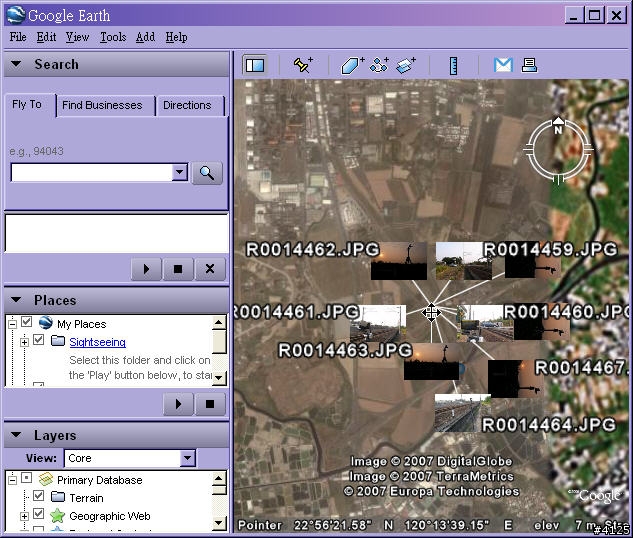Open the Fly To search history dropdown
This screenshot has width=633, height=538.
coord(180,172)
